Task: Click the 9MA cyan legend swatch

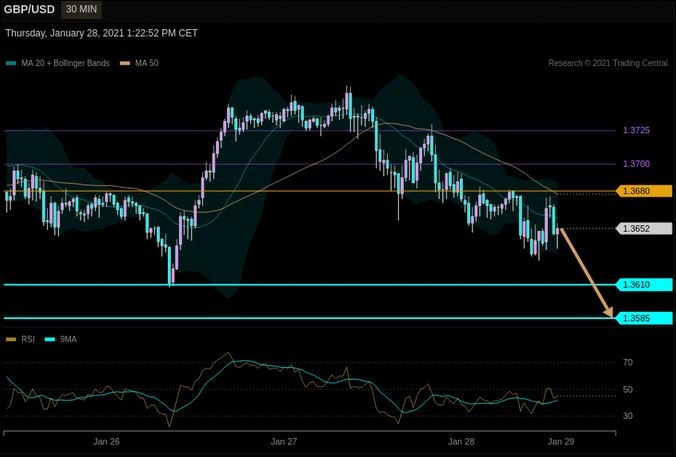Action: [50, 340]
